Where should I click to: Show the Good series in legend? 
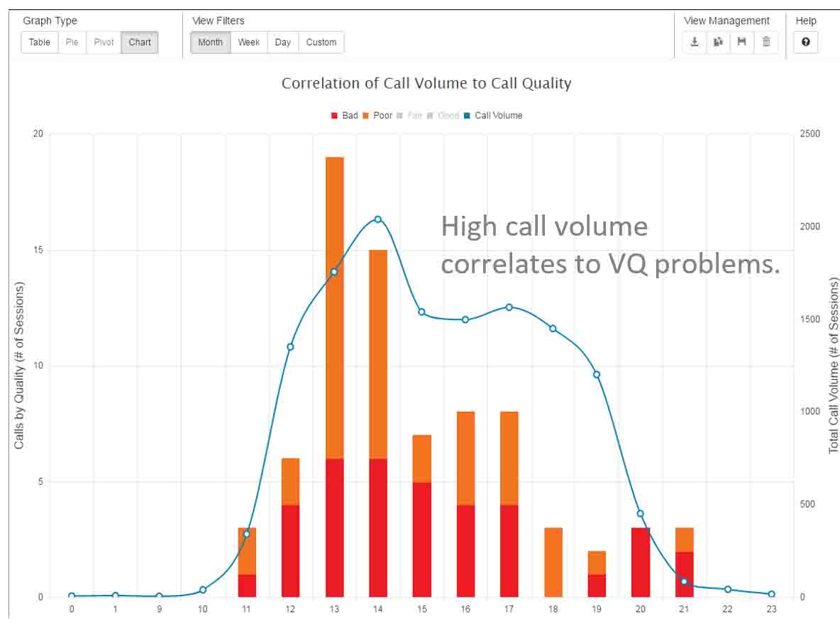pos(443,115)
